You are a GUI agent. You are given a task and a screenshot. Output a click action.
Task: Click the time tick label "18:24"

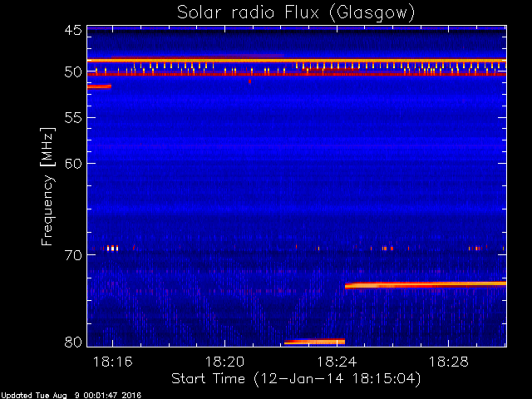(337, 362)
